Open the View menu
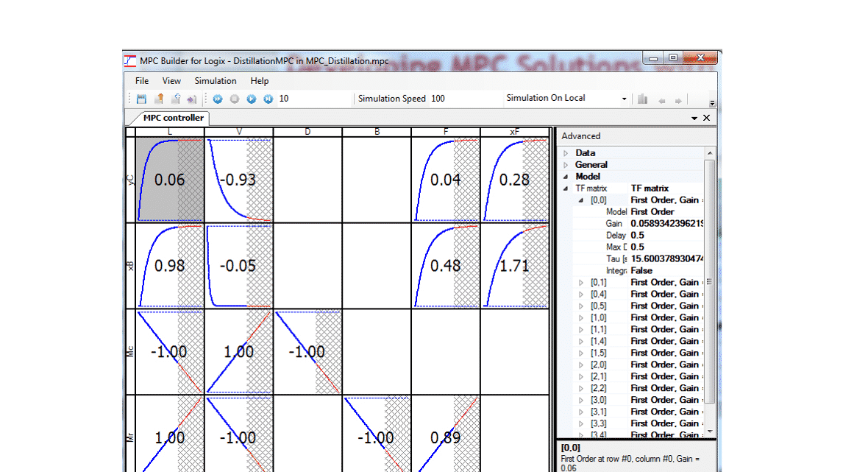The height and width of the screenshot is (472, 868). point(171,81)
